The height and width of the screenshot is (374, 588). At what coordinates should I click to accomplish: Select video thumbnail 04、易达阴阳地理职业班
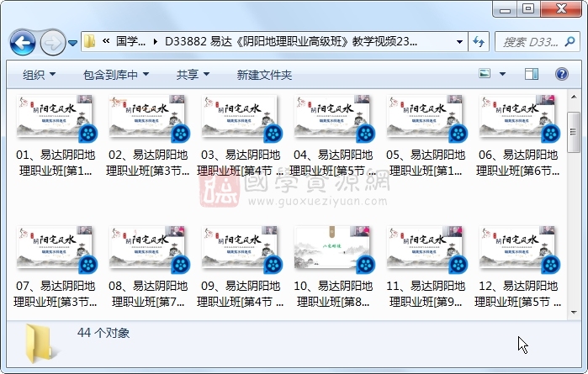tap(334, 118)
